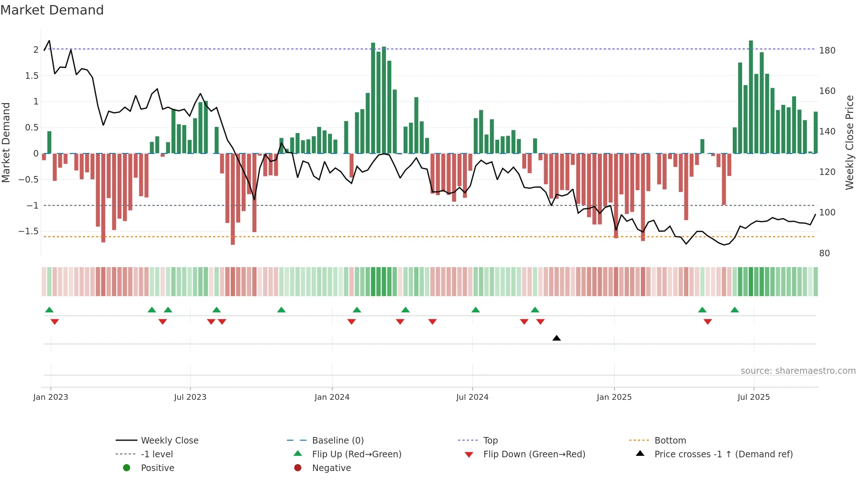Click the Market Demand chart title
Image resolution: width=868 pixels, height=488 pixels.
coord(52,10)
